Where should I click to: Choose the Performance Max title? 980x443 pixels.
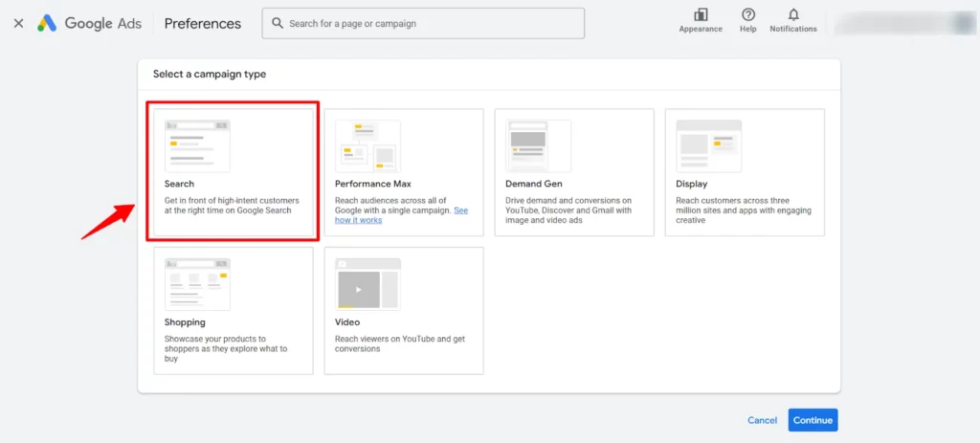373,185
